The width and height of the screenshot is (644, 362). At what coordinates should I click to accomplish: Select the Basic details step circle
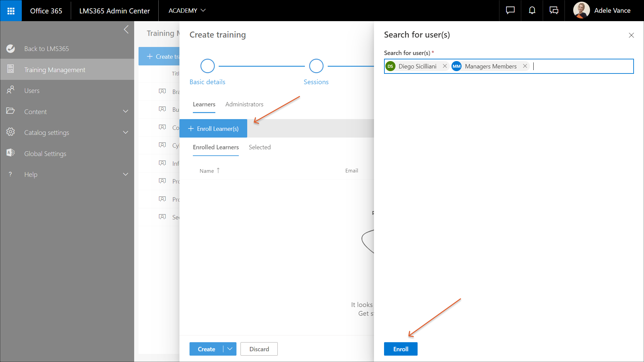click(207, 66)
